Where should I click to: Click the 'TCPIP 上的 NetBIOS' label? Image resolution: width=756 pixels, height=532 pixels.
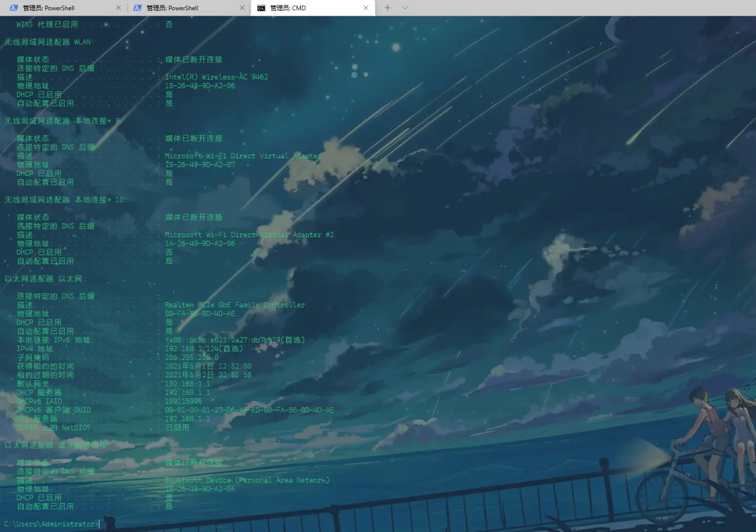coord(54,428)
